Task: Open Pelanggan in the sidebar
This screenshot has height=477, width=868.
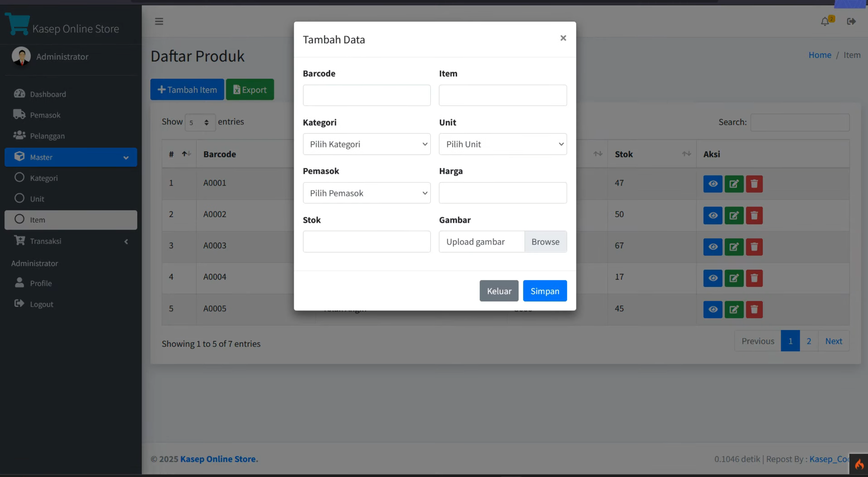Action: [71, 136]
